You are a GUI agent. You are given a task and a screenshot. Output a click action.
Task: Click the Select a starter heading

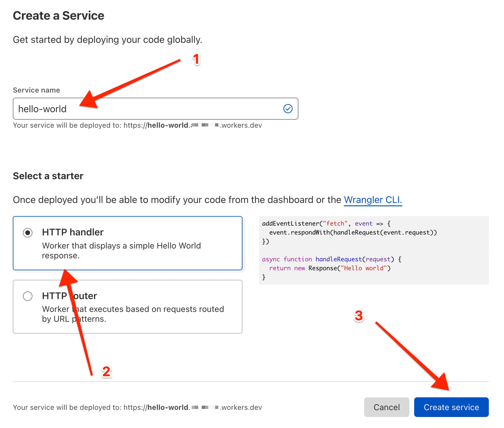click(x=48, y=176)
